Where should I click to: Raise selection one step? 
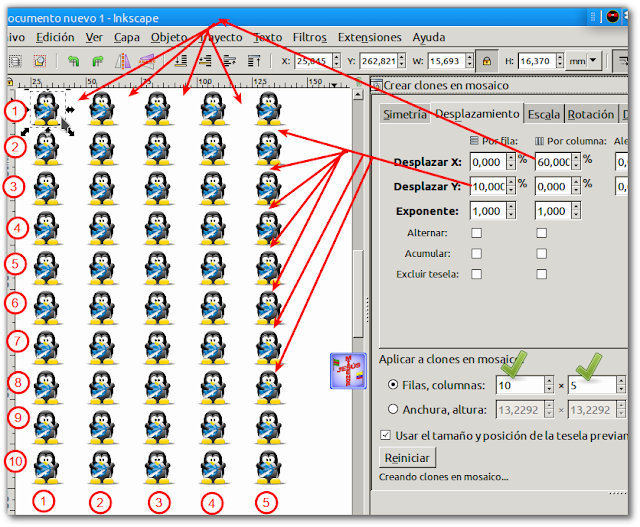229,61
